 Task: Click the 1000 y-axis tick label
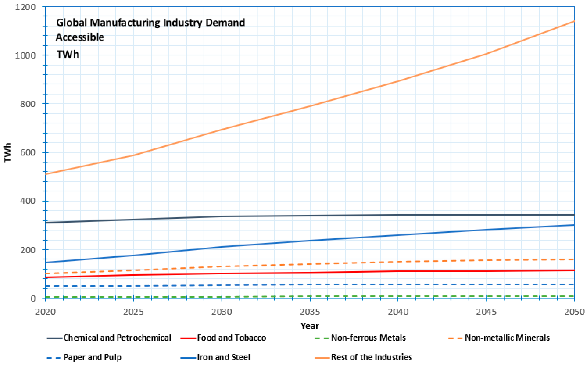[25, 56]
